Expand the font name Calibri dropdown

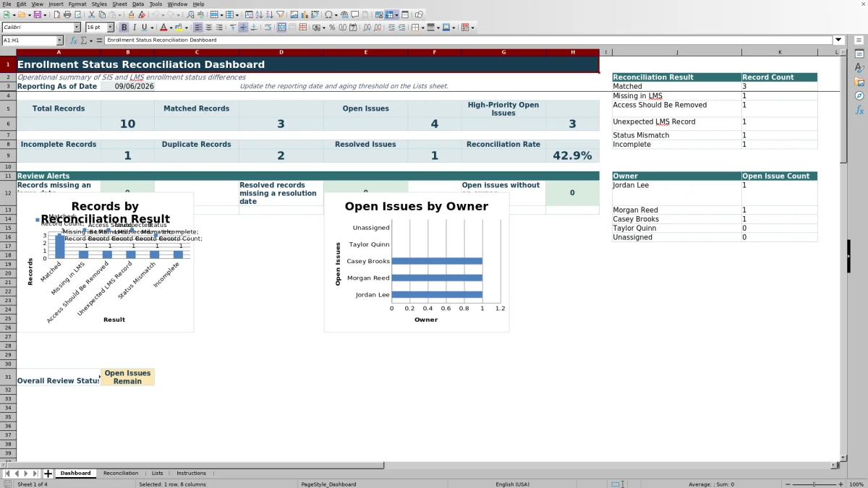[77, 27]
